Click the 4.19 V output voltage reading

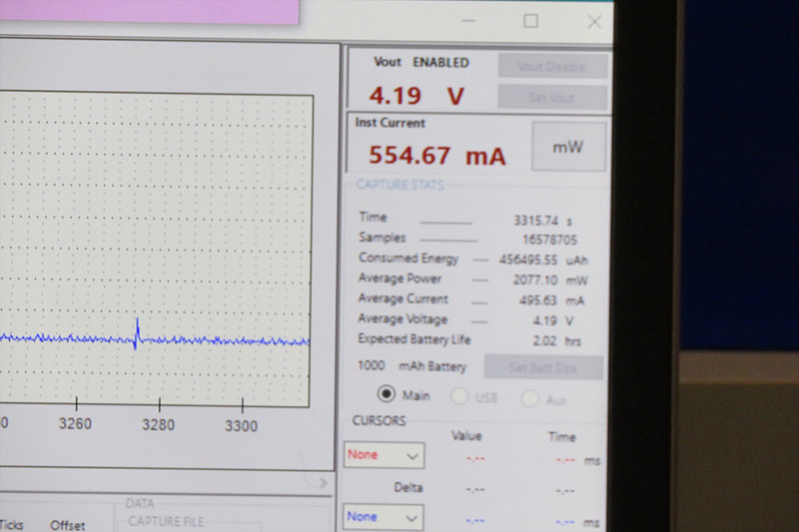[x=416, y=96]
